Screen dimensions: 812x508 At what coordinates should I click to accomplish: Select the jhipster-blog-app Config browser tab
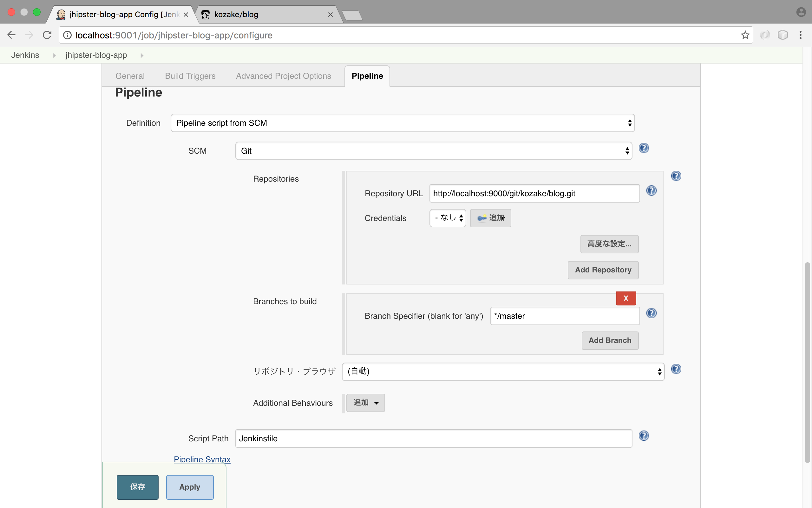click(x=121, y=15)
